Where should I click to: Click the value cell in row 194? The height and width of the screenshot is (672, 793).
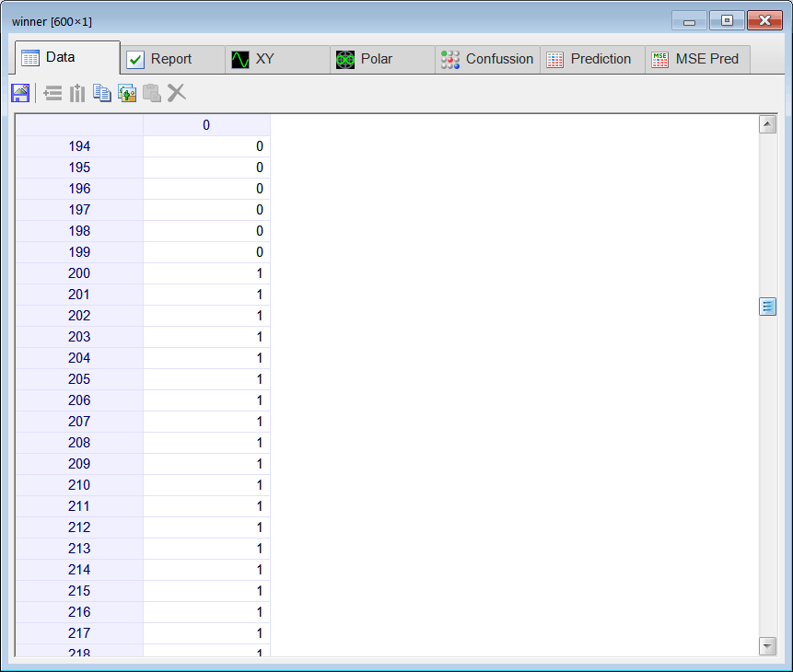206,146
